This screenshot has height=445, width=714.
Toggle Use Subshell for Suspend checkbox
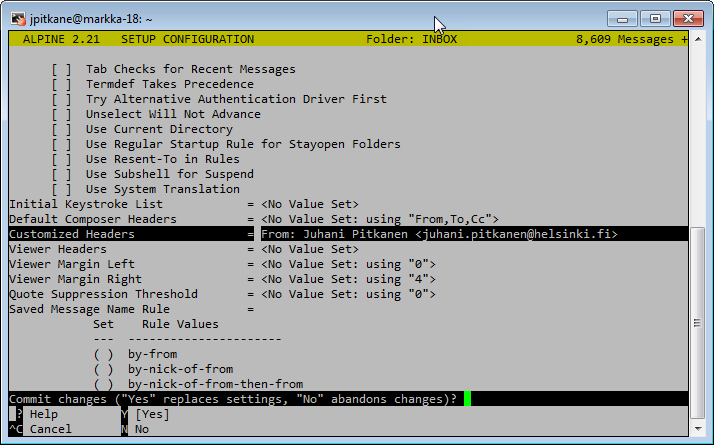pos(62,175)
